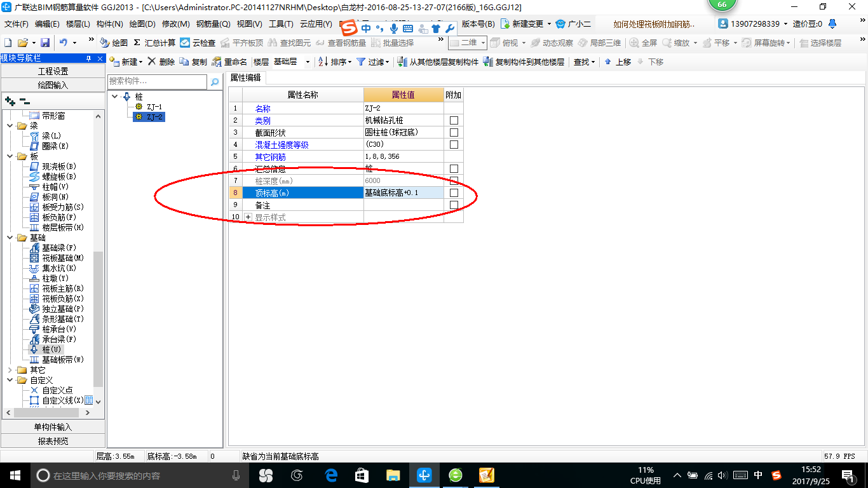The width and height of the screenshot is (868, 488).
Task: Select 集水坑(K) in tree
Action: tap(59, 268)
